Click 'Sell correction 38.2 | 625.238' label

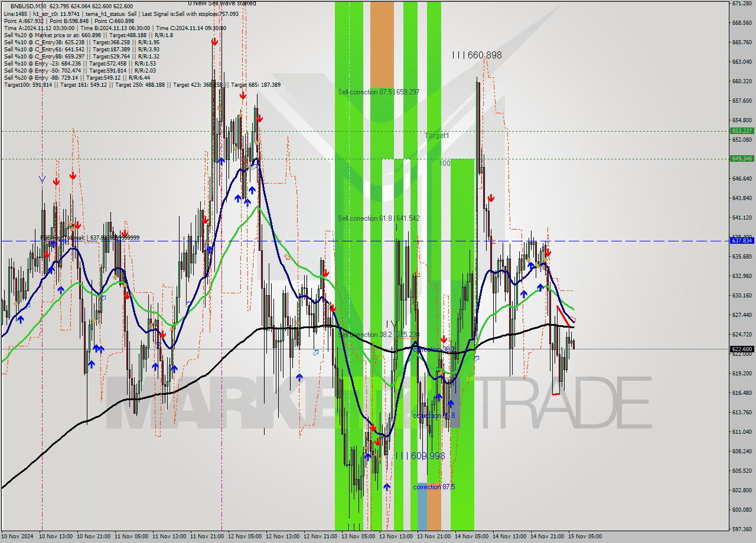(x=379, y=335)
